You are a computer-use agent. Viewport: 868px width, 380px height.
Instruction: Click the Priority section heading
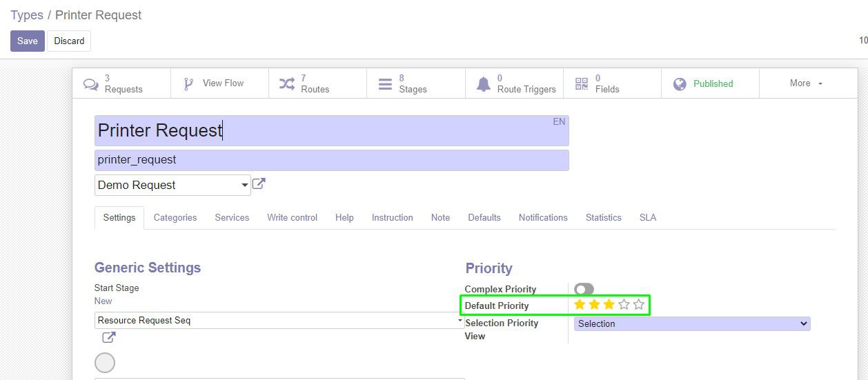(489, 268)
